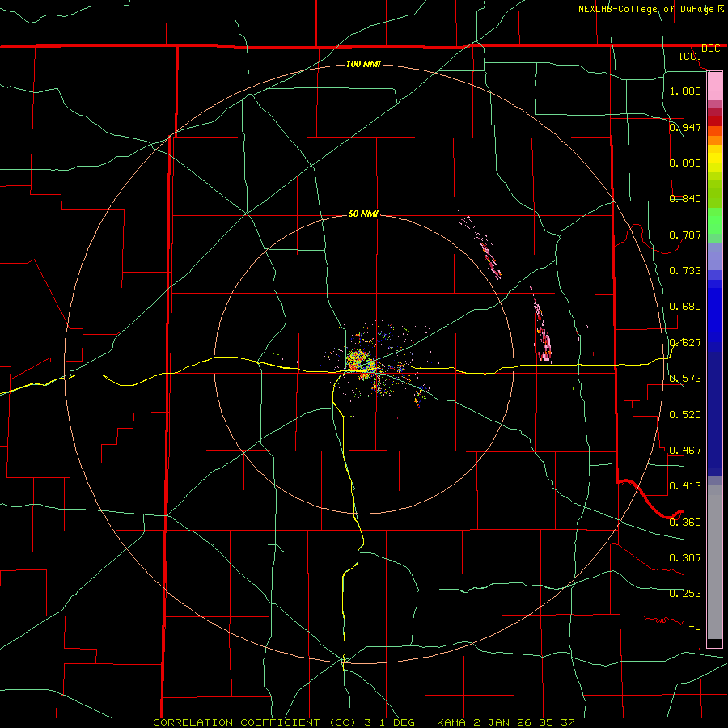728x728 pixels.
Task: Click the 0.307 legend value
Action: pos(685,558)
